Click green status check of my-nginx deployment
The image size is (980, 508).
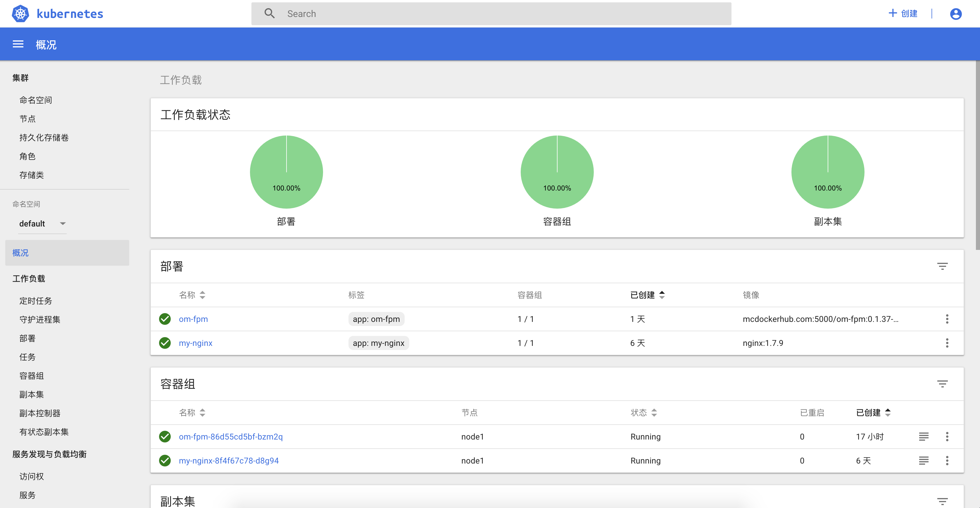[165, 343]
